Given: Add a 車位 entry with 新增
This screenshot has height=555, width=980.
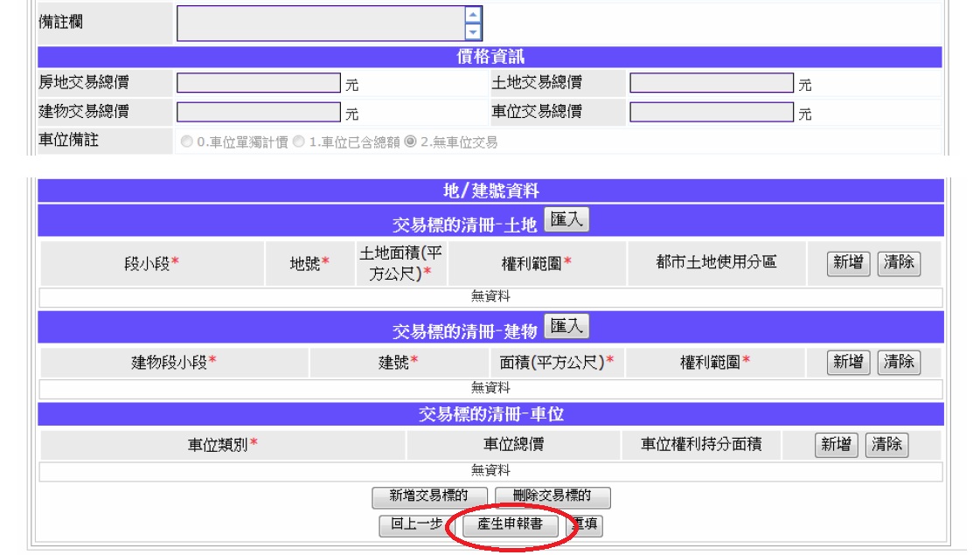Looking at the screenshot, I should 837,445.
